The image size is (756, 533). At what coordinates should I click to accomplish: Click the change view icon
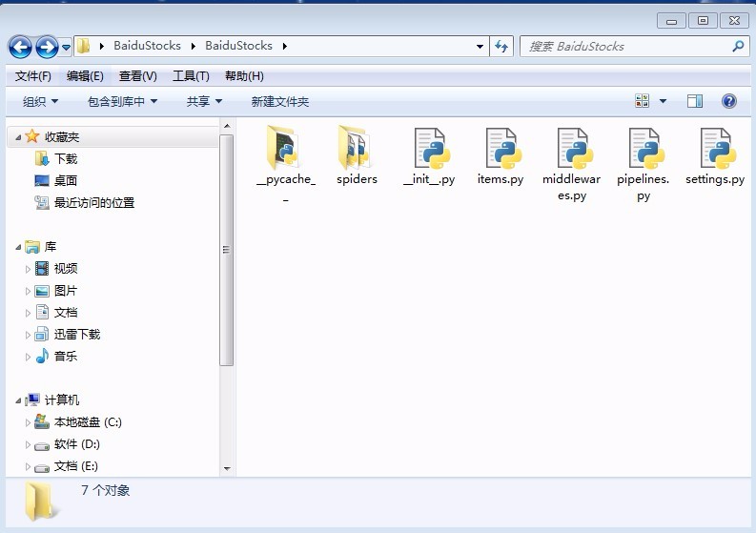click(x=643, y=101)
